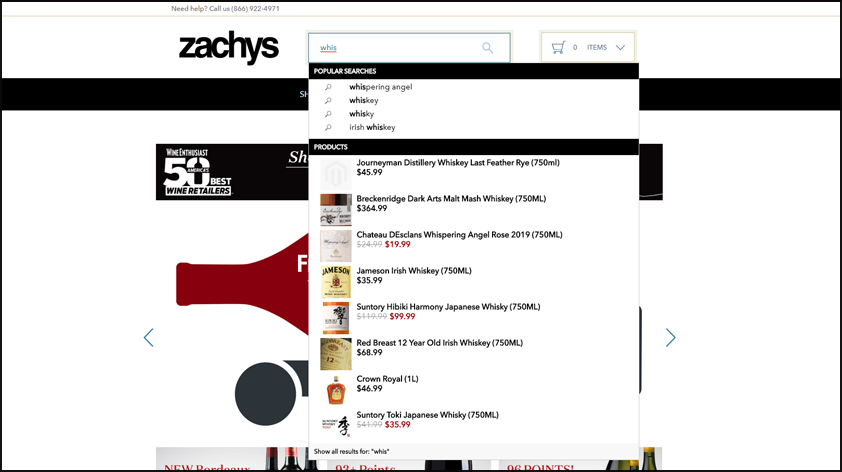Open Suntory Hibiki Harmony Japanese Whisky product
Image resolution: width=842 pixels, height=472 pixels.
448,307
